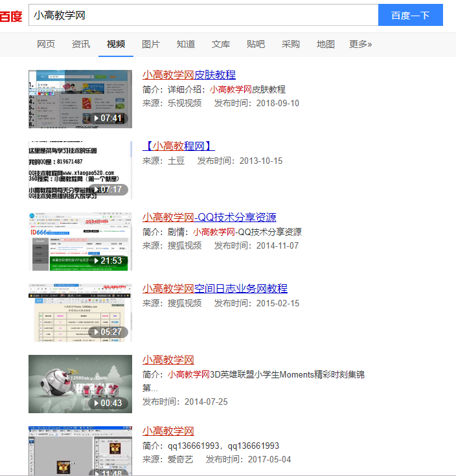This screenshot has height=476, width=456.
Task: Click the Photoshop tutorial thumbnail from 爱奇艺
Action: pos(80,451)
